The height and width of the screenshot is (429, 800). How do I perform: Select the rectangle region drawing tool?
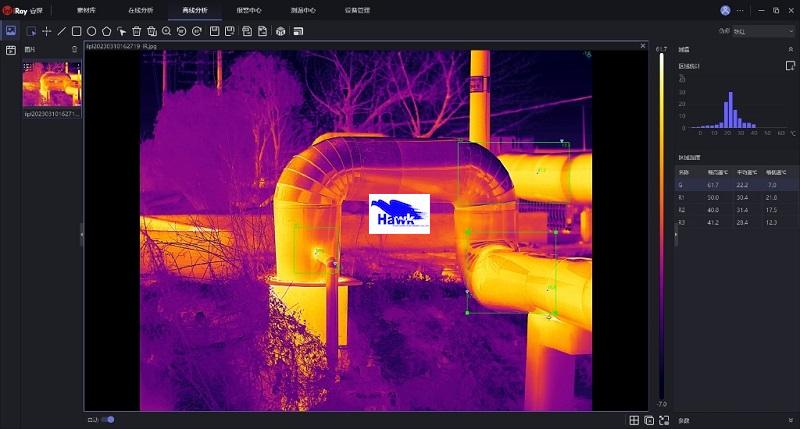point(76,31)
